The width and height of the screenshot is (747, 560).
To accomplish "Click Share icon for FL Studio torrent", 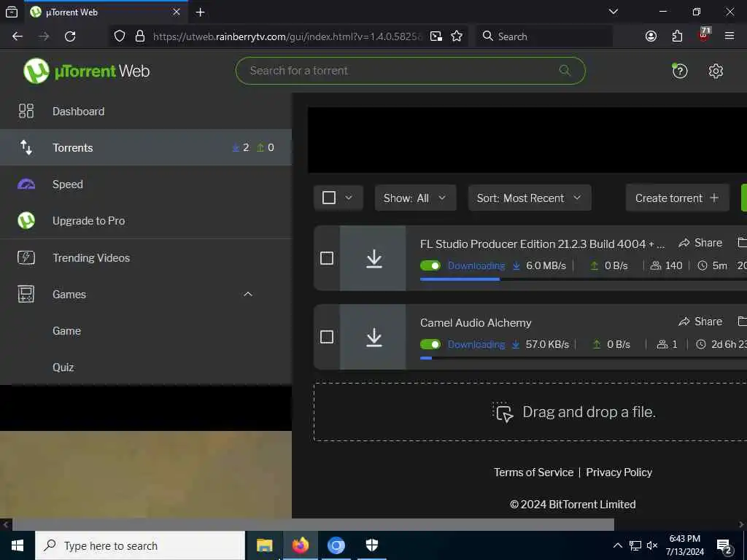I will 684,243.
